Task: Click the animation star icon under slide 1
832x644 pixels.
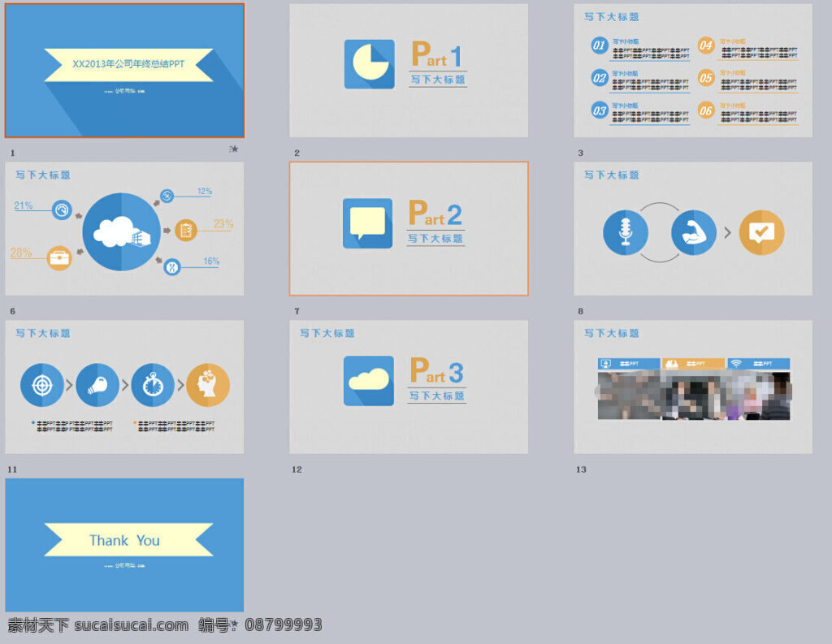Action: click(233, 149)
